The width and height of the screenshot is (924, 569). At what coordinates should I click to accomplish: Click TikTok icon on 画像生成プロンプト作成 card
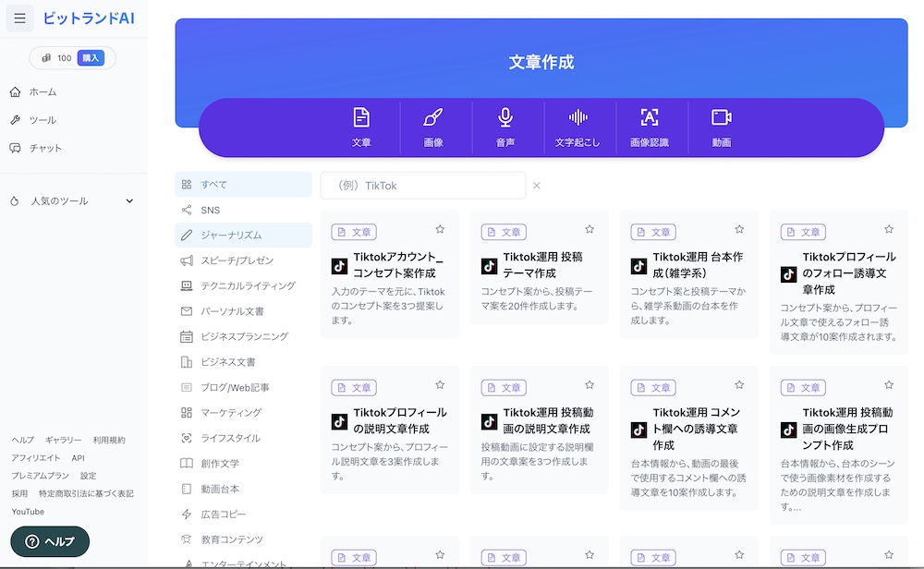click(x=788, y=430)
